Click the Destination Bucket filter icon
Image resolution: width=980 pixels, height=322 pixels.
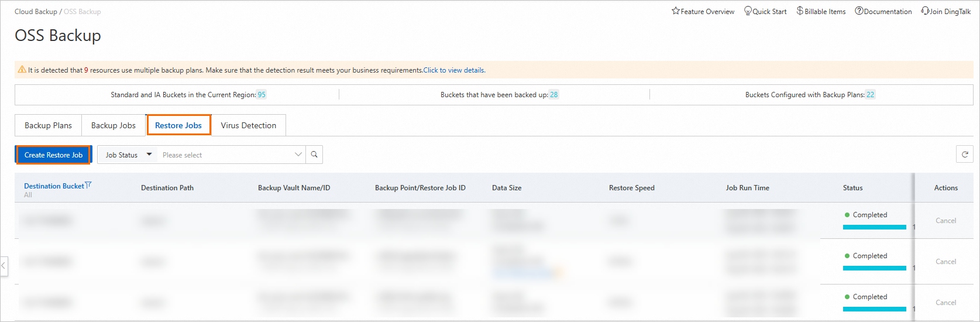click(x=88, y=185)
